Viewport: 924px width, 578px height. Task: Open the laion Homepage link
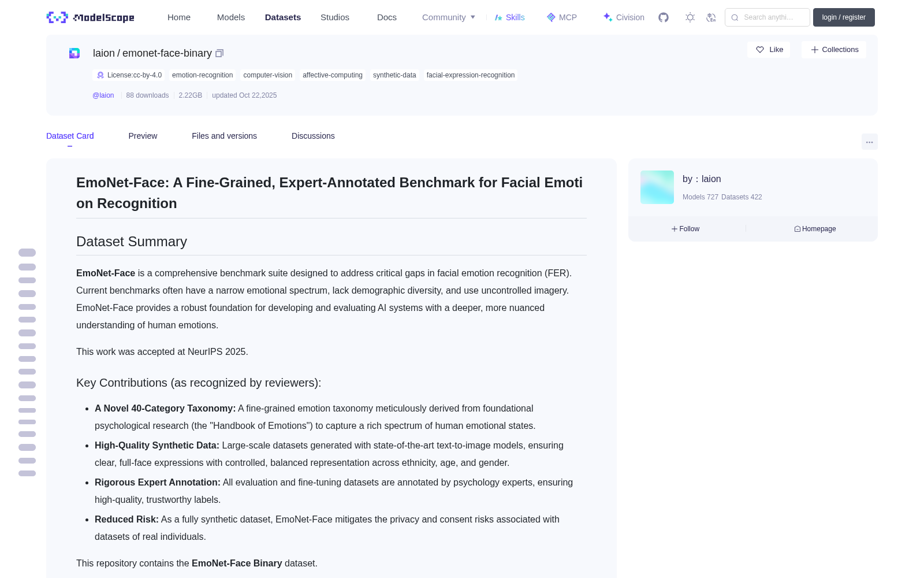click(815, 229)
